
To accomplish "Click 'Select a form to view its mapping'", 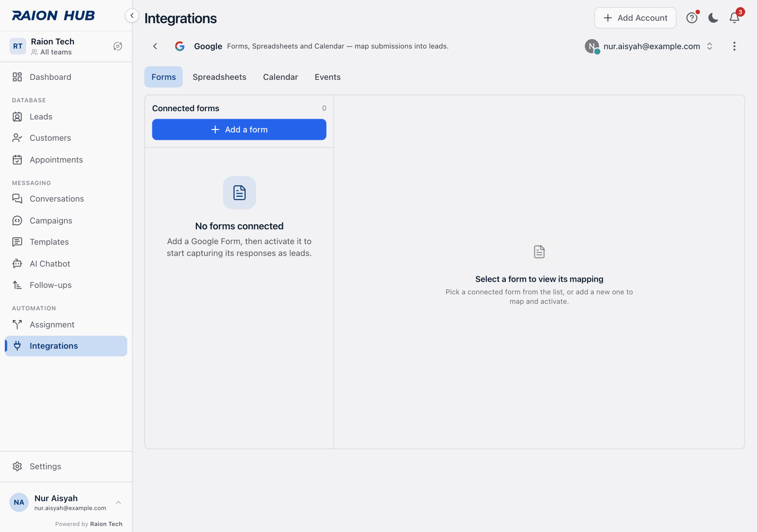I will pyautogui.click(x=539, y=279).
